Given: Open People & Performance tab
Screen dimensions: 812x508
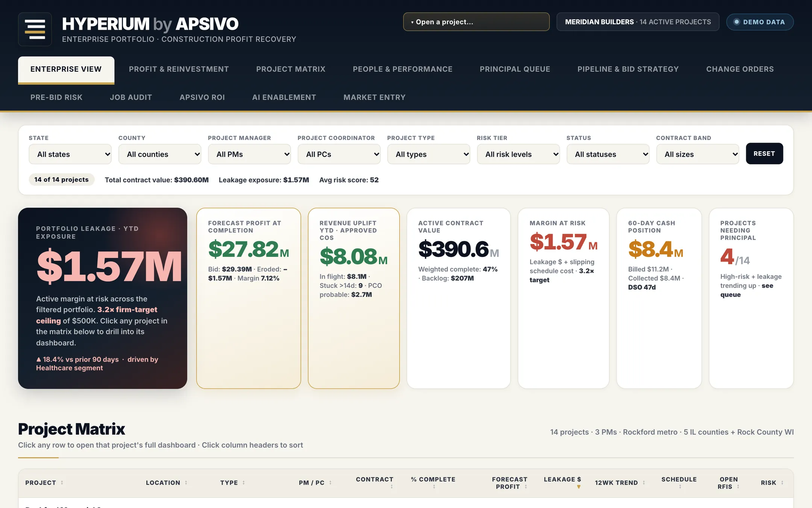Looking at the screenshot, I should tap(403, 69).
